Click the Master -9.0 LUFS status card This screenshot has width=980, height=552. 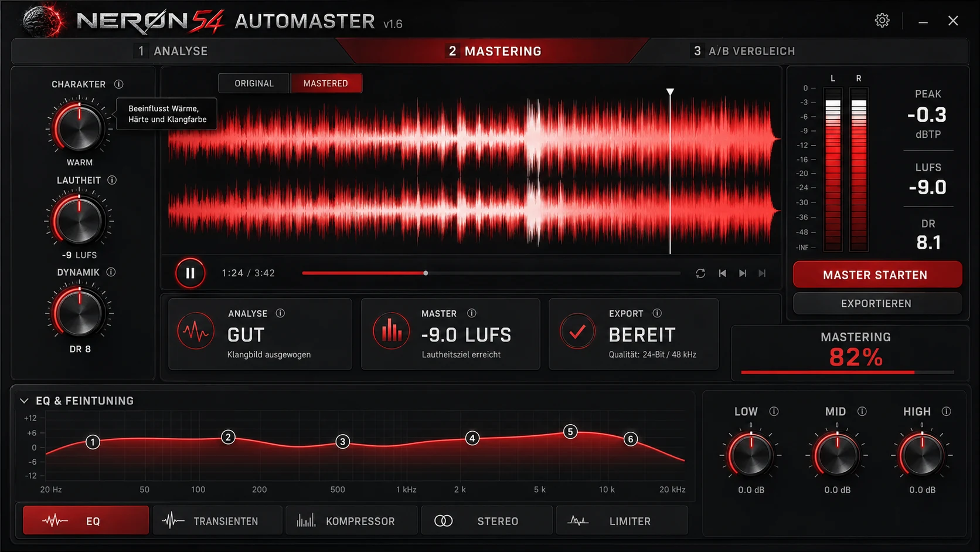pyautogui.click(x=450, y=334)
